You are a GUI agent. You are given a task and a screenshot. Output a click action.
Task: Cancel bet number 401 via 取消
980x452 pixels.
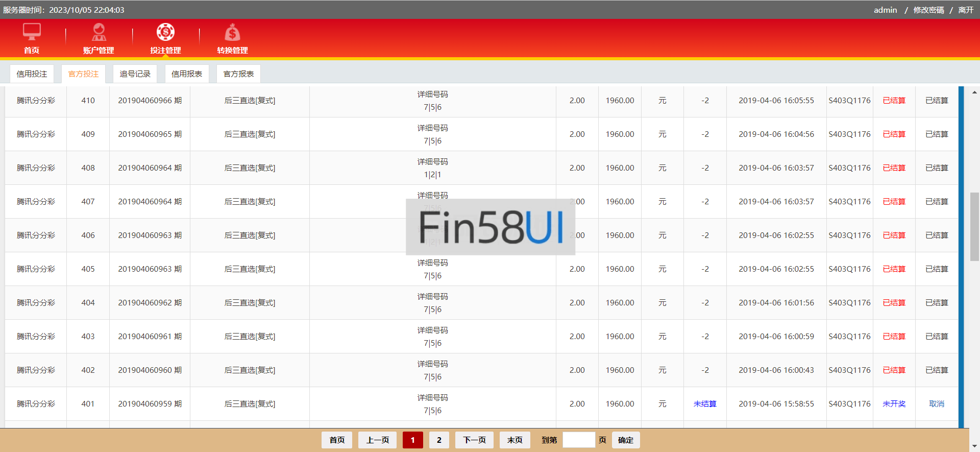click(x=936, y=404)
